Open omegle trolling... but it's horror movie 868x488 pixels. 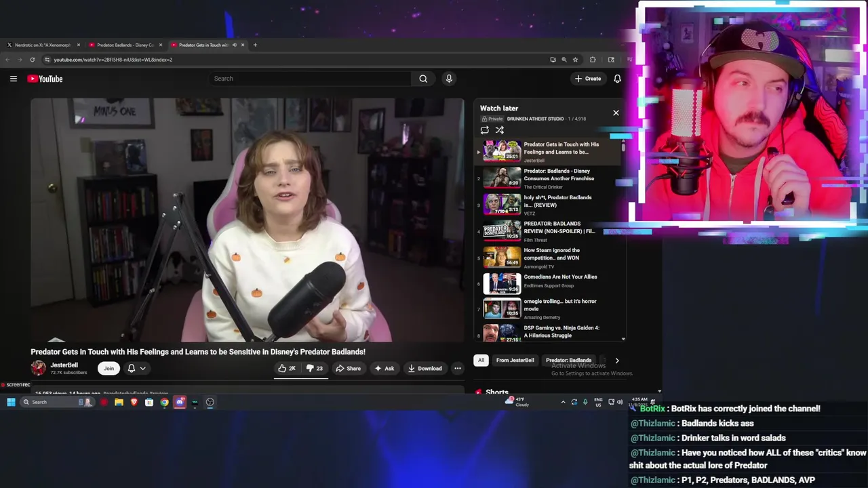click(548, 308)
